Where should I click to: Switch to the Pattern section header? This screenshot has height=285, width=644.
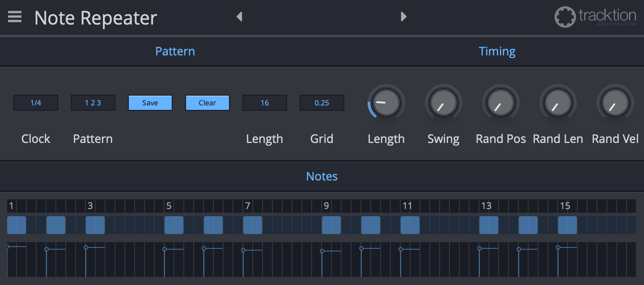point(175,51)
